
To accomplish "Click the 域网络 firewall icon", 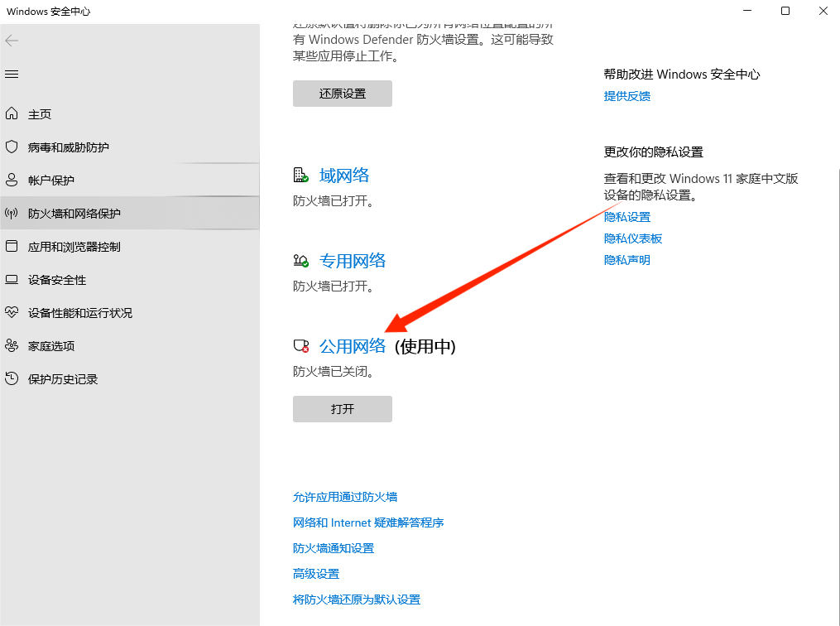I will click(x=300, y=175).
